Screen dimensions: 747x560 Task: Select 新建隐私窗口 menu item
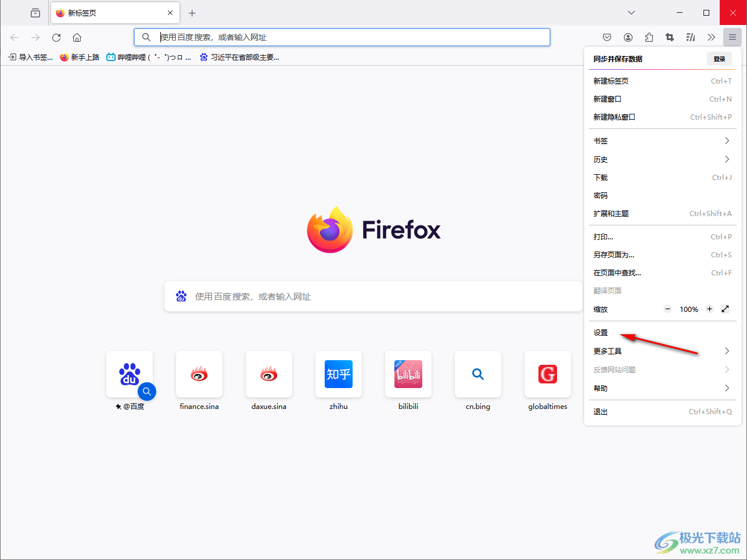pos(662,117)
